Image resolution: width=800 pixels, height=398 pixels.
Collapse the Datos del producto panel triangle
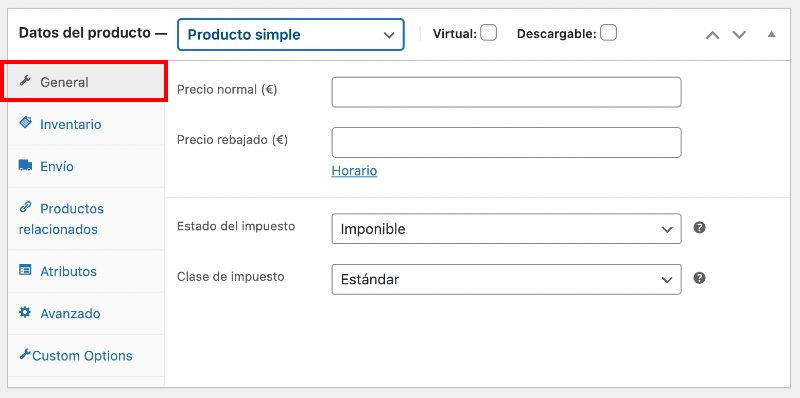point(771,35)
